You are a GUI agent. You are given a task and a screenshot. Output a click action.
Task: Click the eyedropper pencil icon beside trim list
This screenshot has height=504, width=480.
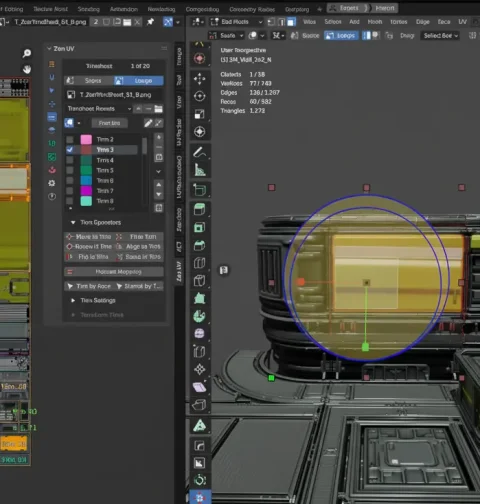(148, 123)
